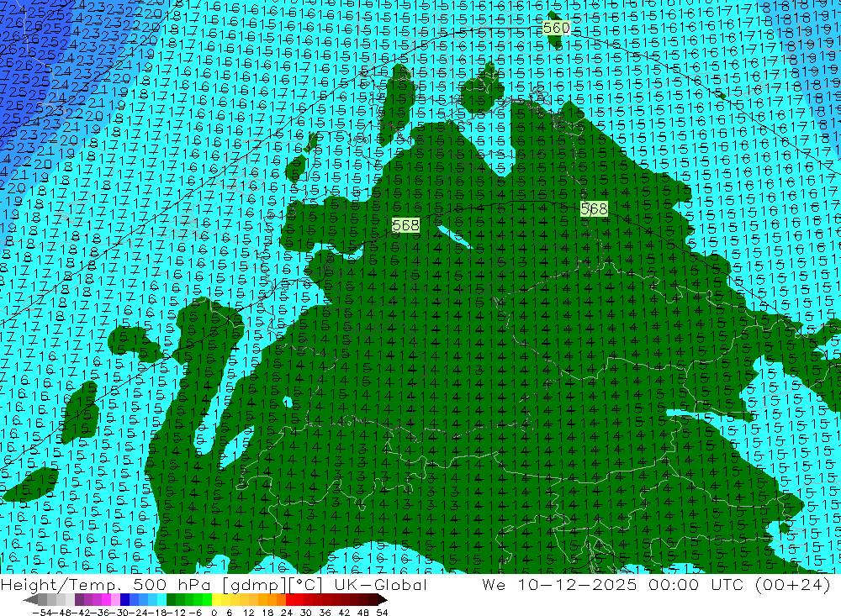Image resolution: width=841 pixels, height=616 pixels.
Task: Click the -54 legend value
Action: point(42,613)
